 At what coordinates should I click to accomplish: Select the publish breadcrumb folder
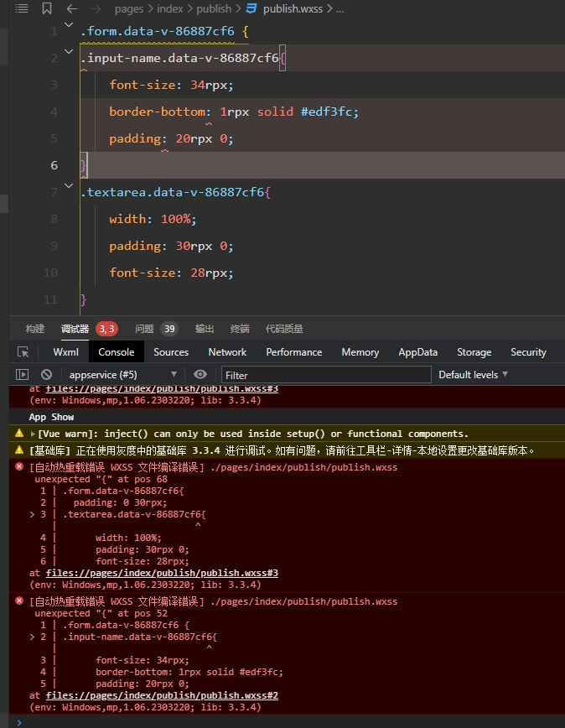point(214,9)
